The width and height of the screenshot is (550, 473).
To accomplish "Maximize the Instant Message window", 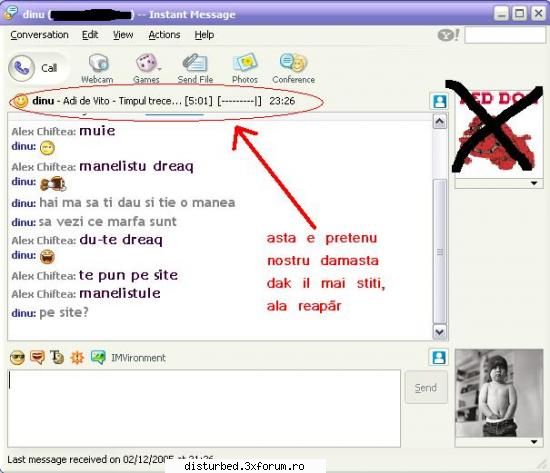I will click(x=520, y=14).
